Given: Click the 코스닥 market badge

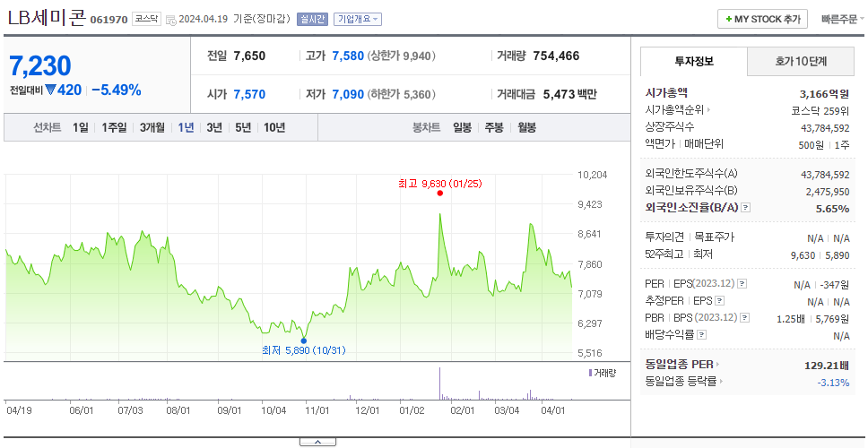Looking at the screenshot, I should coord(147,20).
